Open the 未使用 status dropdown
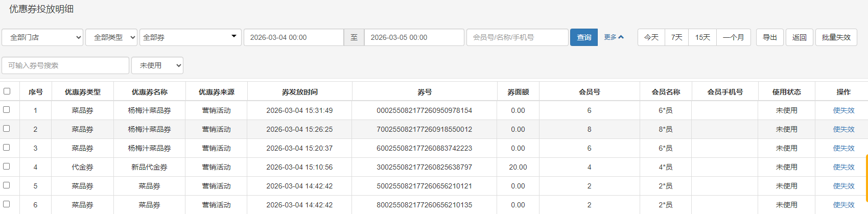This screenshot has width=868, height=214. pyautogui.click(x=157, y=65)
